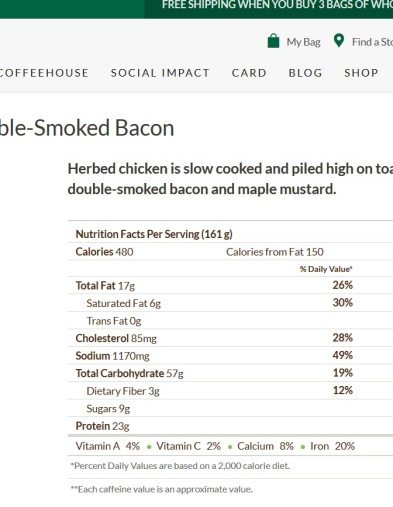Viewport: 393px width, 507px height.
Task: Open the SHOP menu item
Action: [361, 73]
